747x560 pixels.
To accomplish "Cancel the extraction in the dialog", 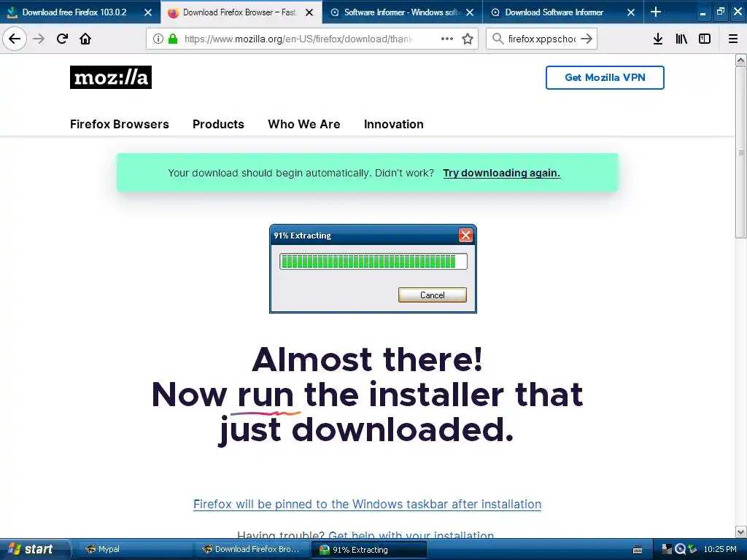I will pyautogui.click(x=432, y=295).
